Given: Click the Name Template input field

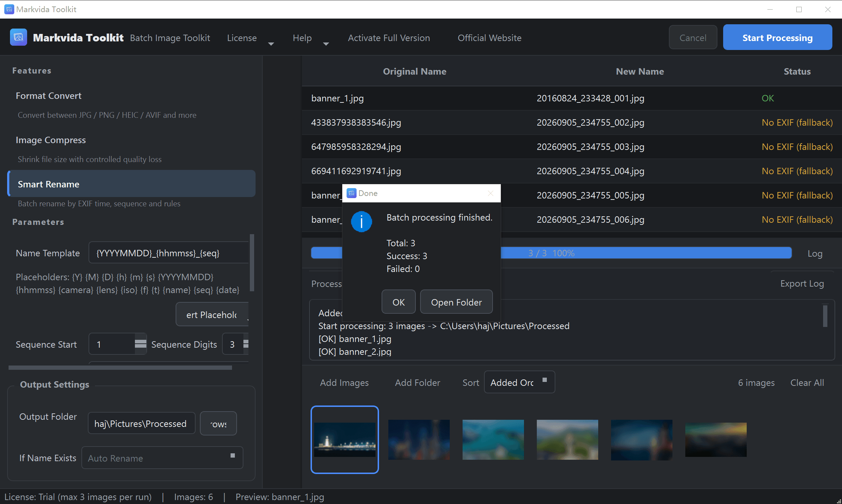Looking at the screenshot, I should pos(168,253).
